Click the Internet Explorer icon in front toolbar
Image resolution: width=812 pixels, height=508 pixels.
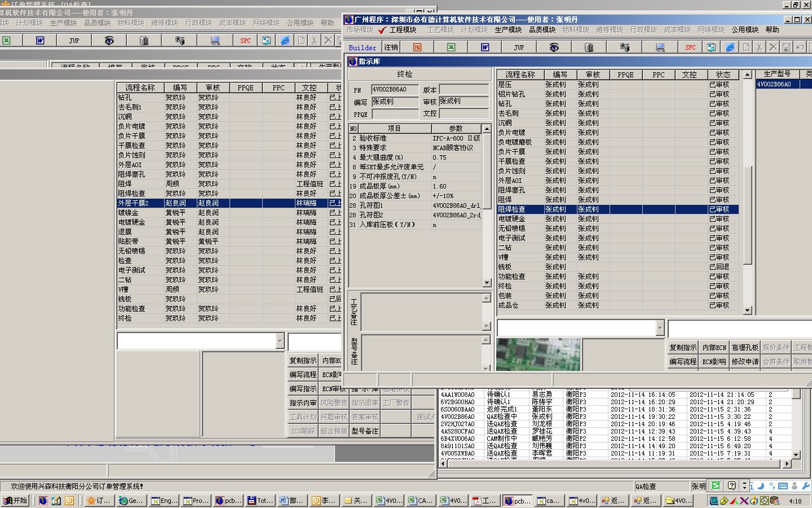tap(730, 47)
